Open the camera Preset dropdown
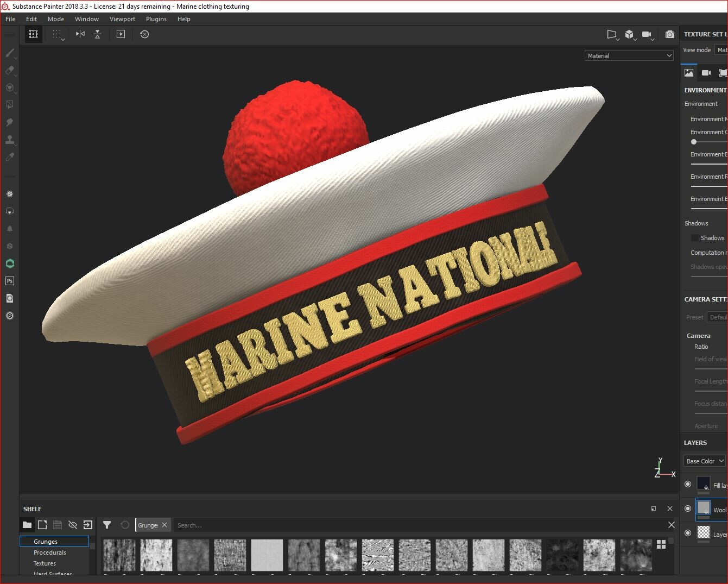728x584 pixels. coord(718,317)
